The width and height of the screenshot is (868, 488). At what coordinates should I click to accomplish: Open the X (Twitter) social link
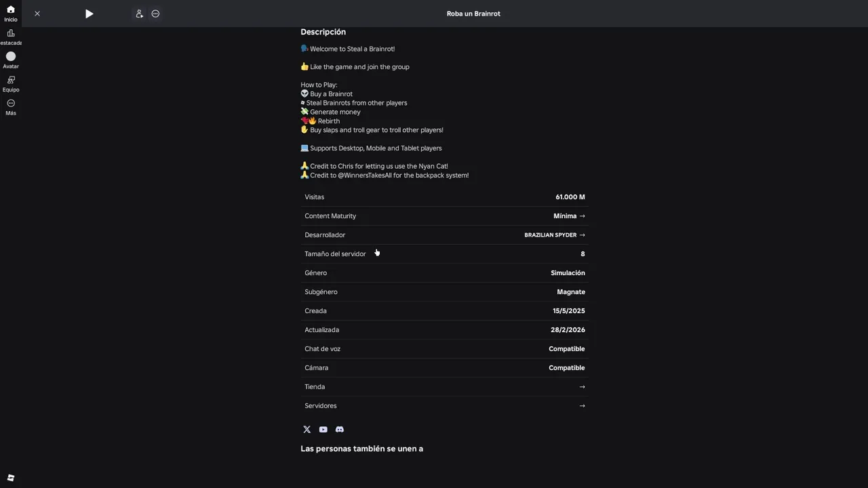point(307,430)
